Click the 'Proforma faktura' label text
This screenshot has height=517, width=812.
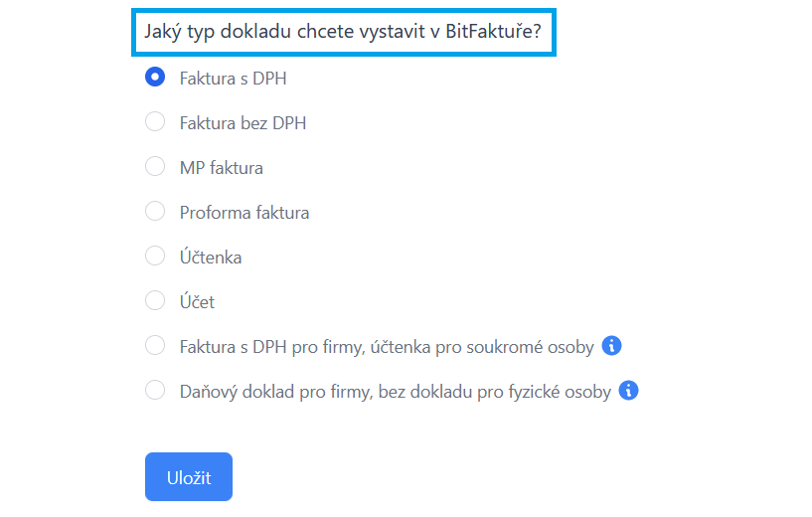244,213
